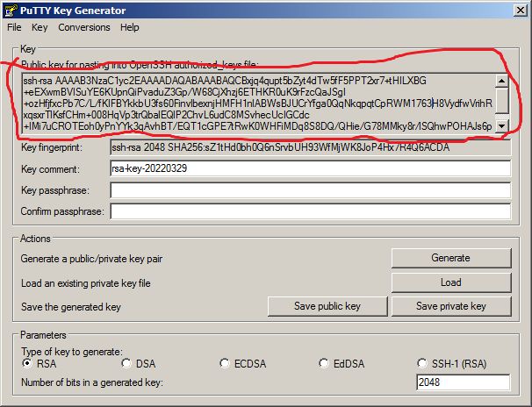Click the Generate button
The image size is (532, 407).
tap(450, 259)
